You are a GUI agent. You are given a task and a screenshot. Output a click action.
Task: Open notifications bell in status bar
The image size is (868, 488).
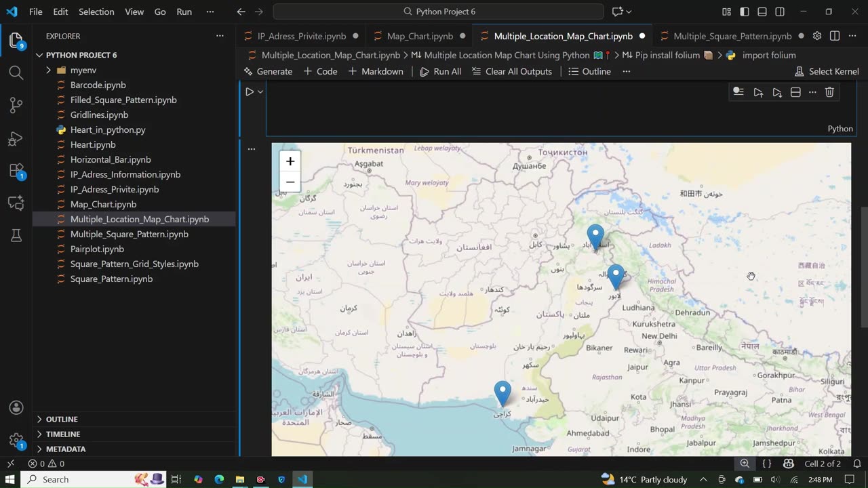(x=856, y=464)
